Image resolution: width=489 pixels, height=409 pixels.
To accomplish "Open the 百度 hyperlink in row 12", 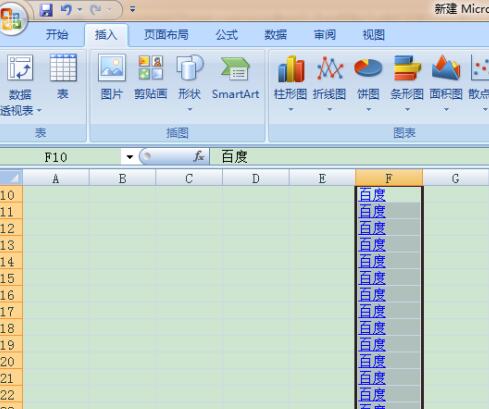I will click(x=372, y=228).
